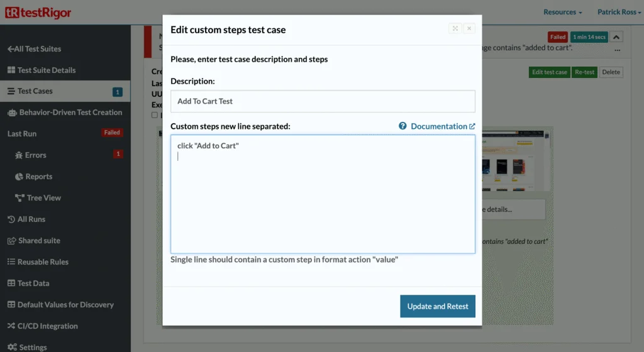Open the help question mark icon

402,126
